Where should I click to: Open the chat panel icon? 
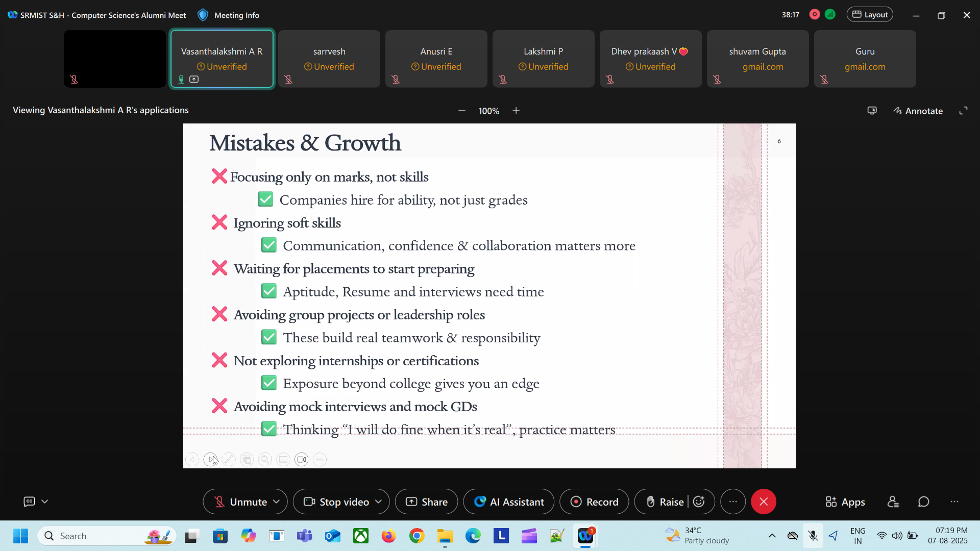(923, 502)
